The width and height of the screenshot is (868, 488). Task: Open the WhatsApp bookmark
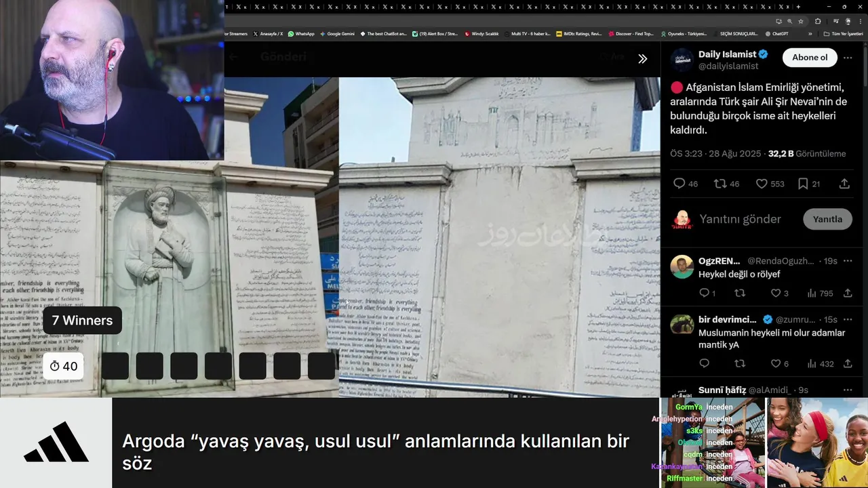click(301, 33)
